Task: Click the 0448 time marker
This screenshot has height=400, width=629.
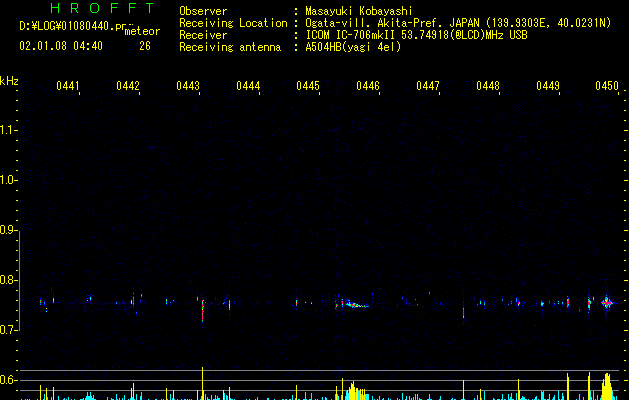Action: click(x=488, y=86)
